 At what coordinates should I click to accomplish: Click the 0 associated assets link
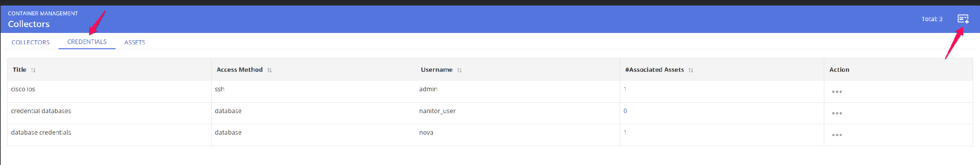click(625, 111)
